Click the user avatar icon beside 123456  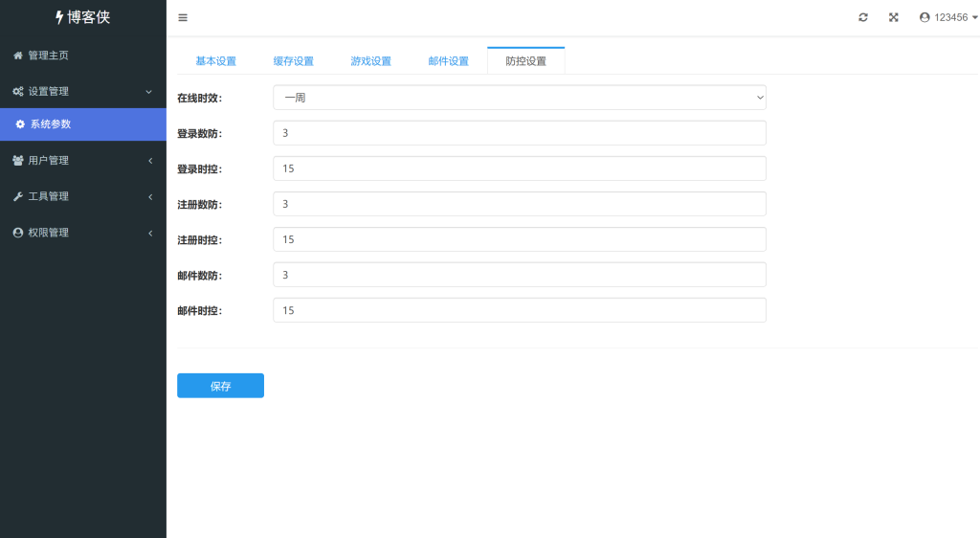[x=924, y=17]
